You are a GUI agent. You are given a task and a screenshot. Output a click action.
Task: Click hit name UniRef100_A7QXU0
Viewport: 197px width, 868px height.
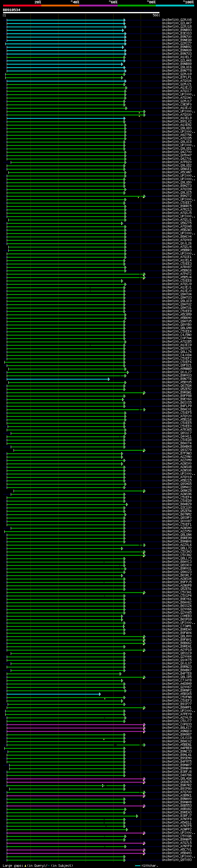[177, 115]
